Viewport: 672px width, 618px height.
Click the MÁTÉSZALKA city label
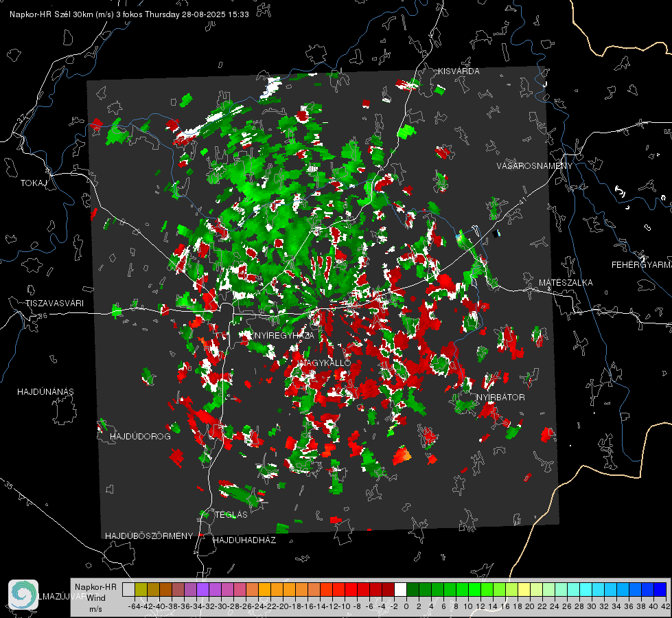[566, 283]
